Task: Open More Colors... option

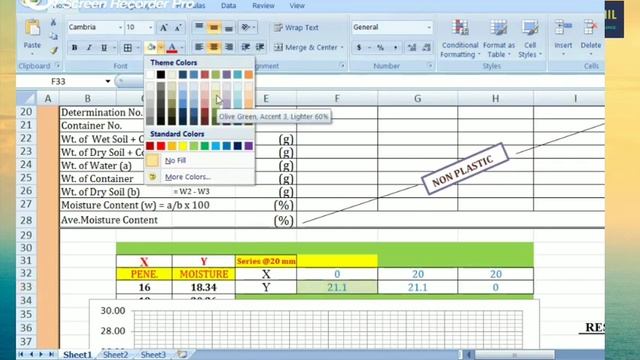Action: [200, 177]
